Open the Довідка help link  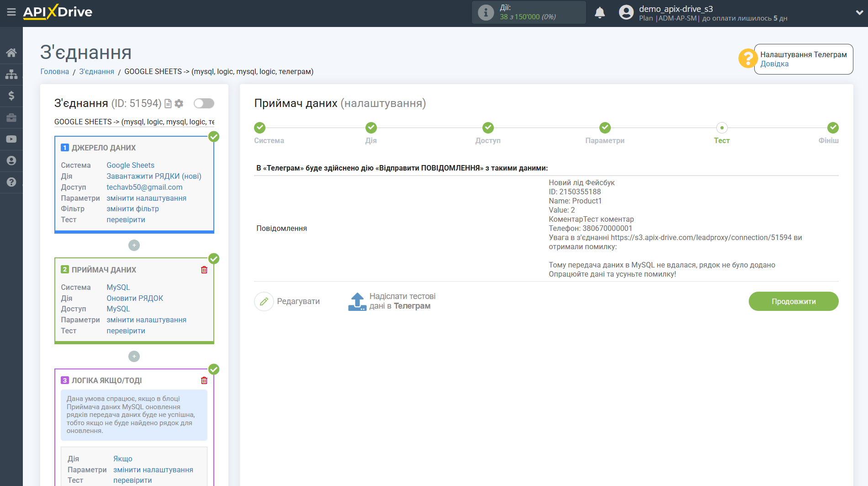[774, 64]
